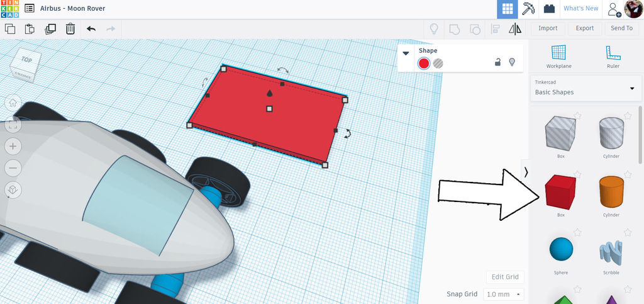
Task: Pick the red Box shape
Action: pyautogui.click(x=560, y=192)
